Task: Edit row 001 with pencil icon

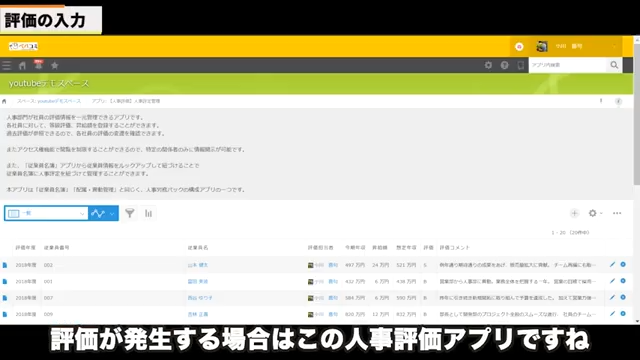Action: coord(612,281)
